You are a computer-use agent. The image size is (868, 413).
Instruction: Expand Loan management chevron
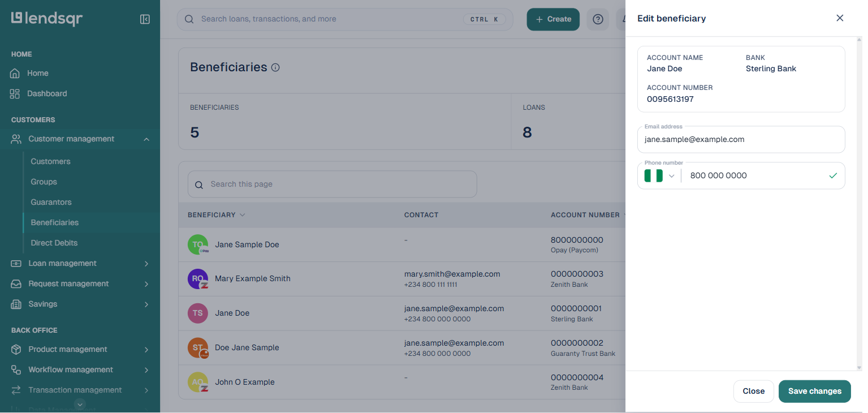pos(146,264)
